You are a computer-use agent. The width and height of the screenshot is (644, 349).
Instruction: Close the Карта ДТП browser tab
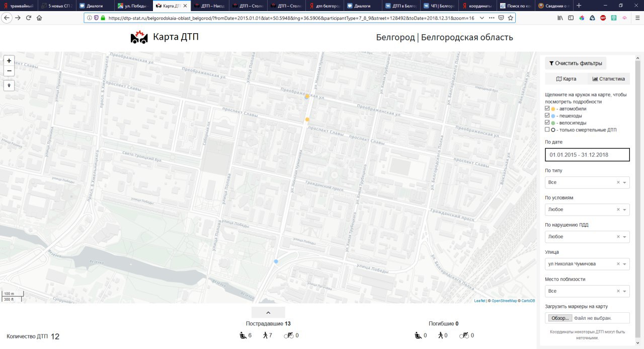(185, 6)
